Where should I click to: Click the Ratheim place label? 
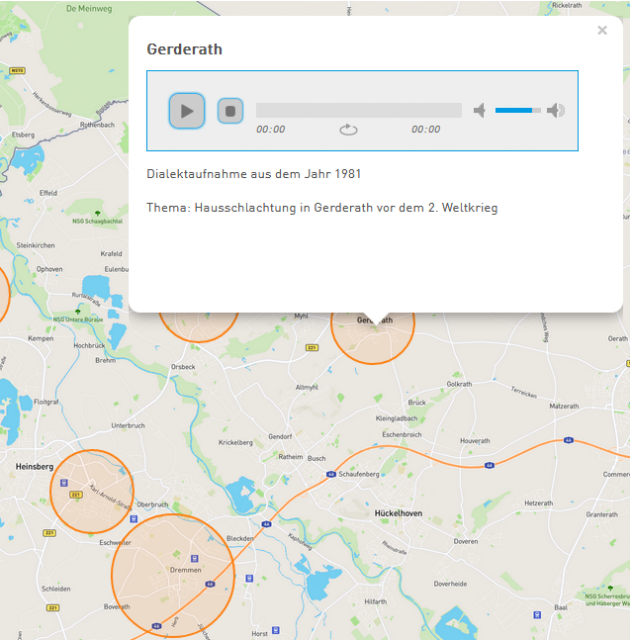[291, 456]
